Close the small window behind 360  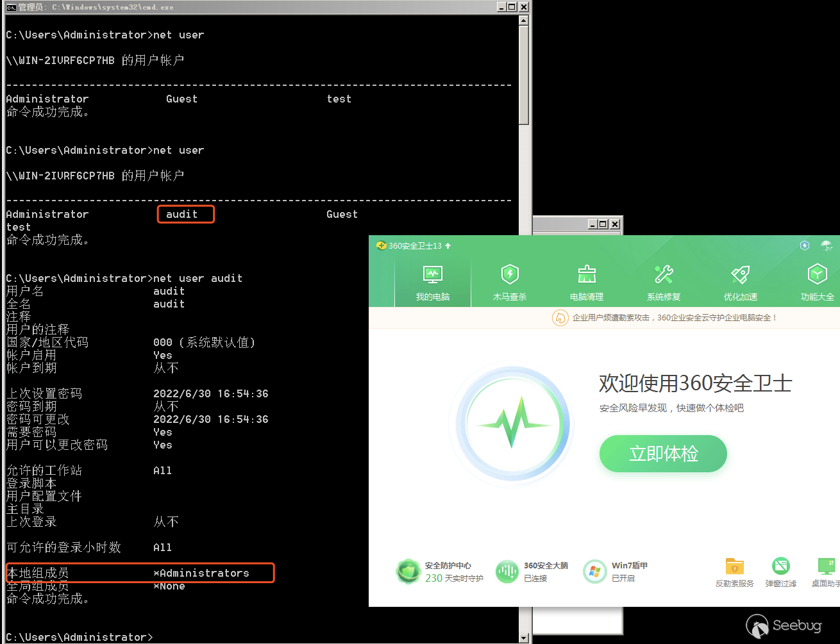coord(614,224)
